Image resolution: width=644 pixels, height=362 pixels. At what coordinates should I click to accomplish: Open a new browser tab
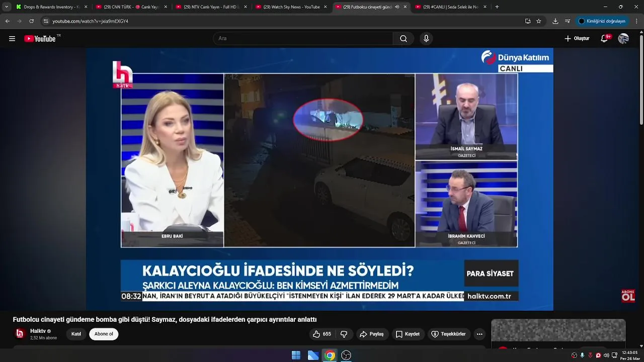point(497,7)
